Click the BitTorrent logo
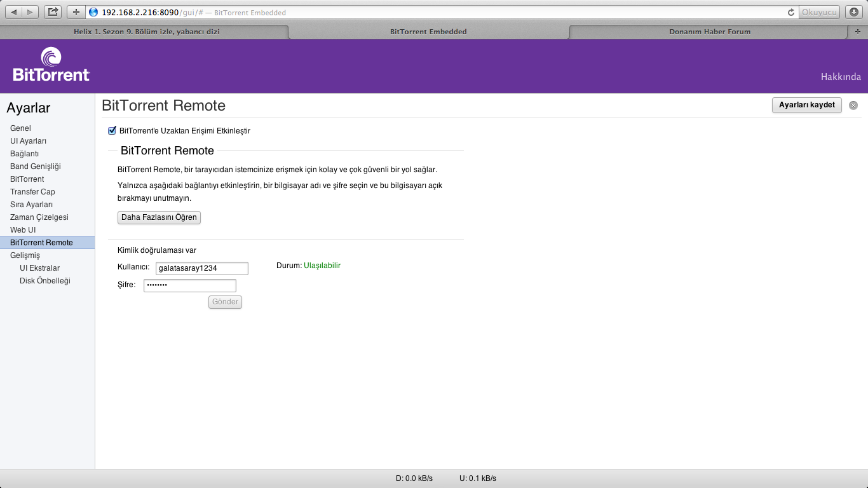Image resolution: width=868 pixels, height=488 pixels. click(x=51, y=64)
